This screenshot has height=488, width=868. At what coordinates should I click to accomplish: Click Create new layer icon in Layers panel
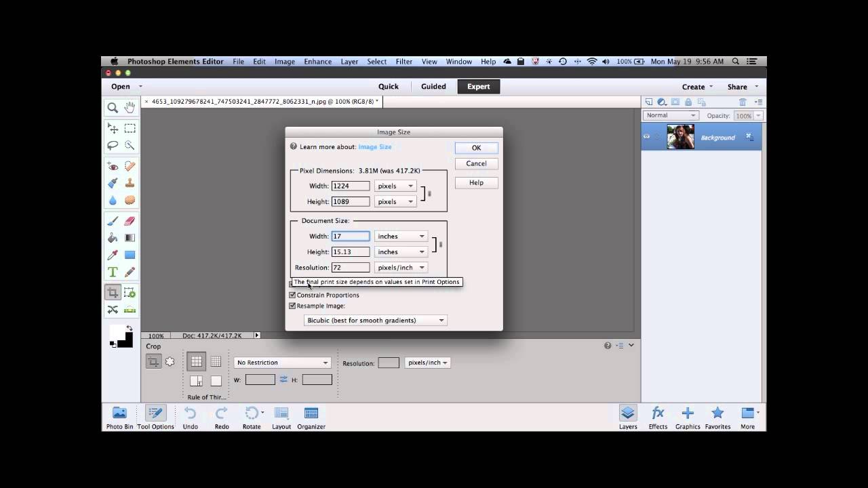click(x=649, y=102)
